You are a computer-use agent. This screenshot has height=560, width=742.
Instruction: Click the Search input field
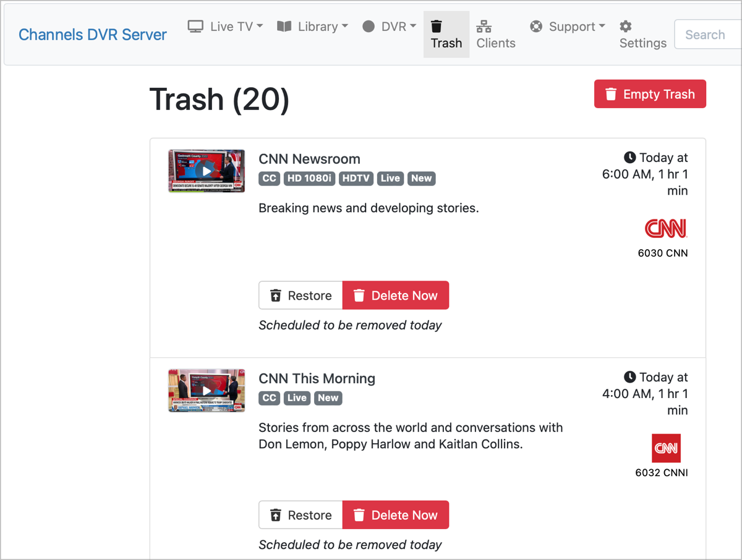point(708,35)
